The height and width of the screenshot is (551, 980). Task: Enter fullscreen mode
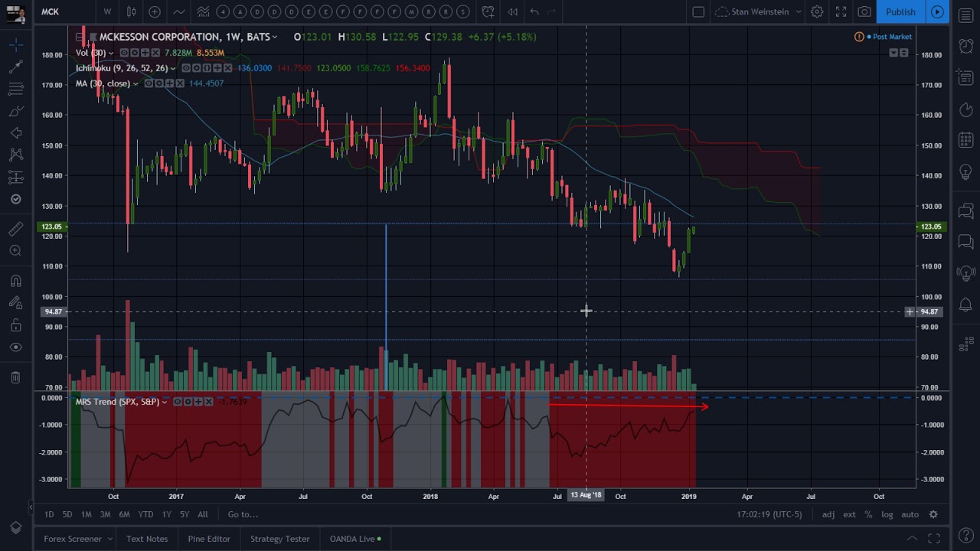841,11
